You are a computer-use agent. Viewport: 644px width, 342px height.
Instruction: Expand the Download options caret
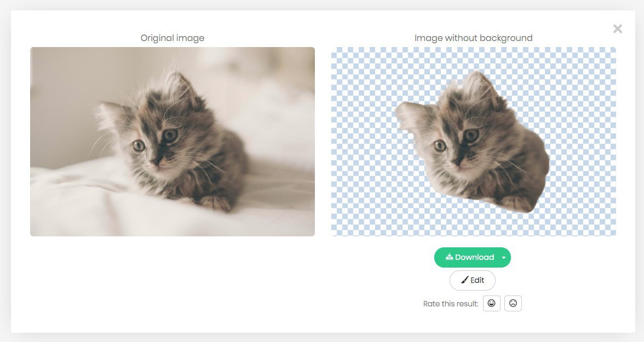point(504,258)
